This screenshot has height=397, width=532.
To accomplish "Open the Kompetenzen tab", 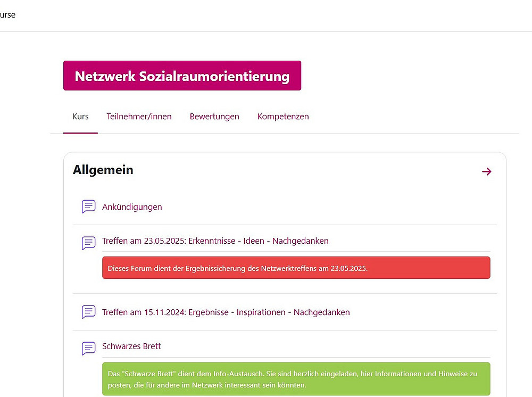I will click(283, 117).
